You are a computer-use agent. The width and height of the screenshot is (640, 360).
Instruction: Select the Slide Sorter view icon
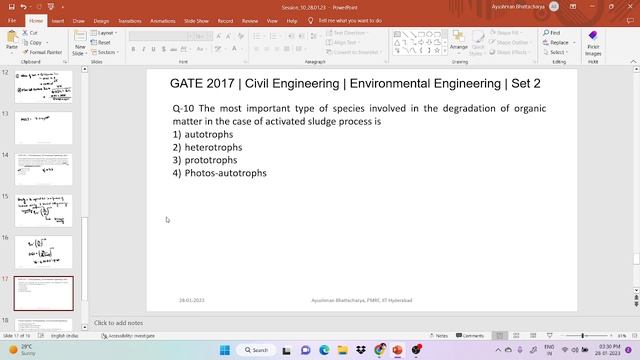(516, 336)
